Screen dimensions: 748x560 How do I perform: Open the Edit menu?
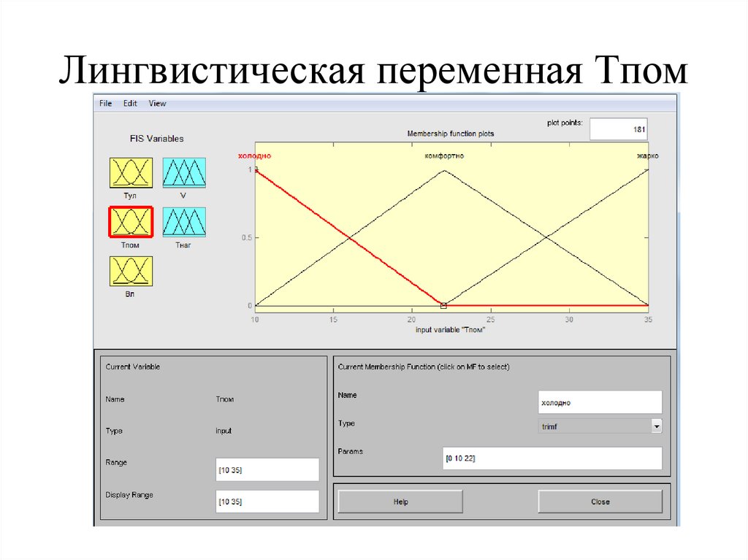pos(130,104)
